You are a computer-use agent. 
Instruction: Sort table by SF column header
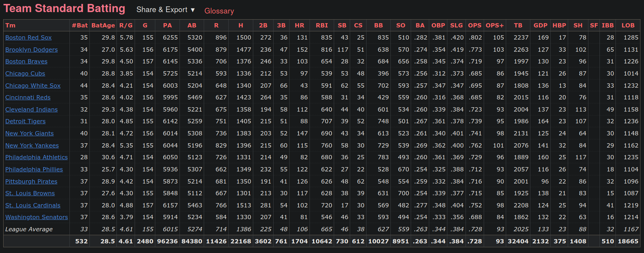(x=594, y=25)
